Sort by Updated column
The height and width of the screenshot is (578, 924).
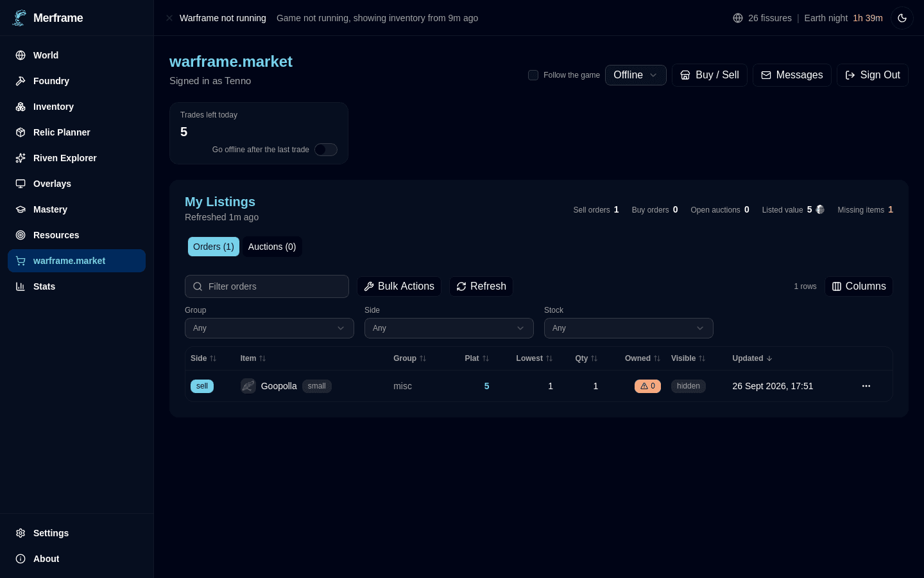click(753, 358)
